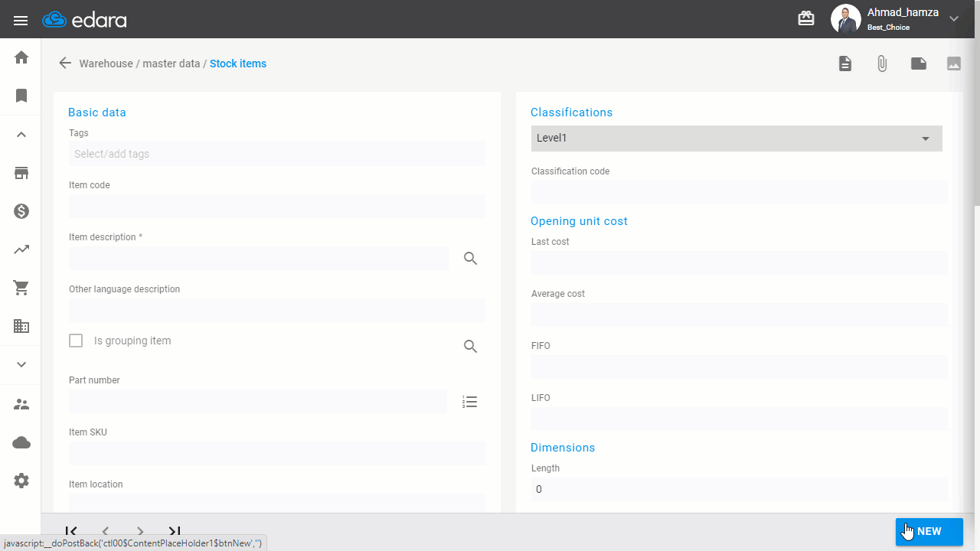980x551 pixels.
Task: Collapse sidebar section with up chevron
Action: tap(21, 135)
